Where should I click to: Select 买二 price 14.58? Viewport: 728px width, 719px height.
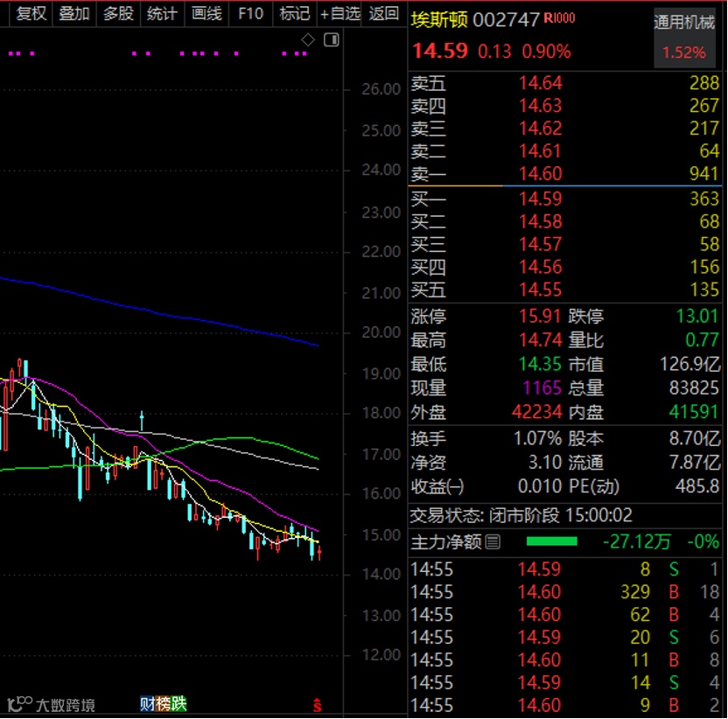coord(541,222)
